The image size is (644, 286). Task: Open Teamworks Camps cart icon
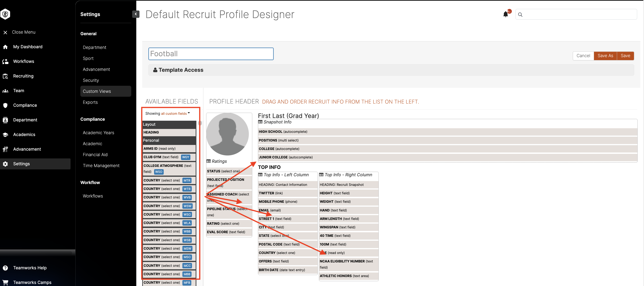[5, 283]
